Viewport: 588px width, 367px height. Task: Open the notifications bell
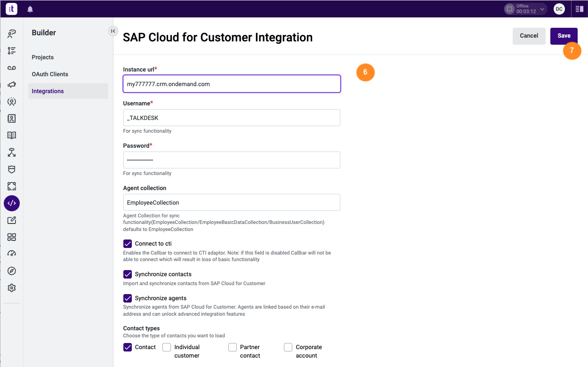click(x=30, y=9)
